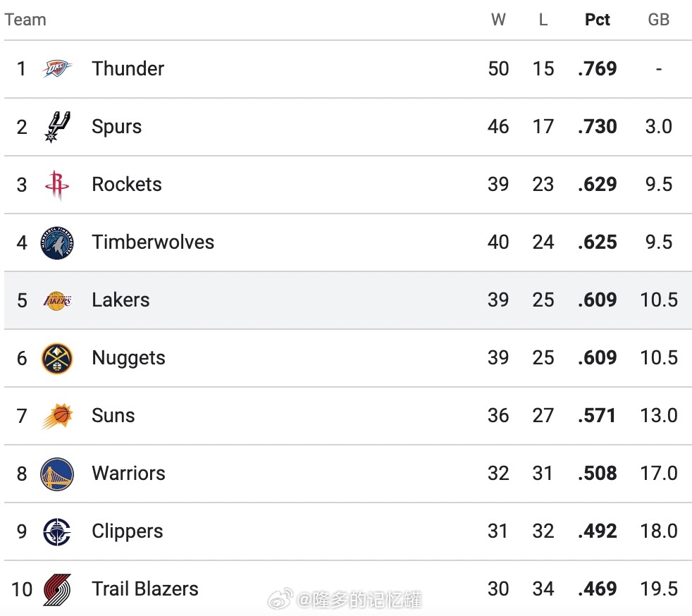Open the Thunder team name link
Viewport: 692px width, 616px height.
click(x=128, y=68)
